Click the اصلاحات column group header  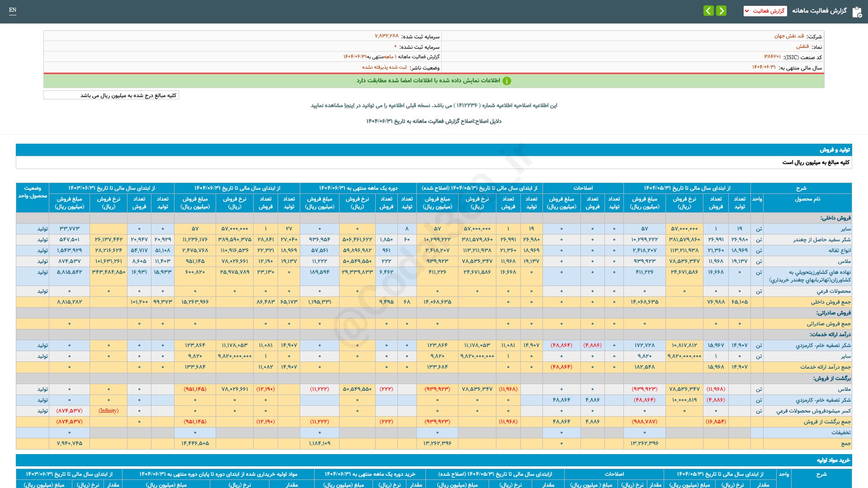[583, 188]
